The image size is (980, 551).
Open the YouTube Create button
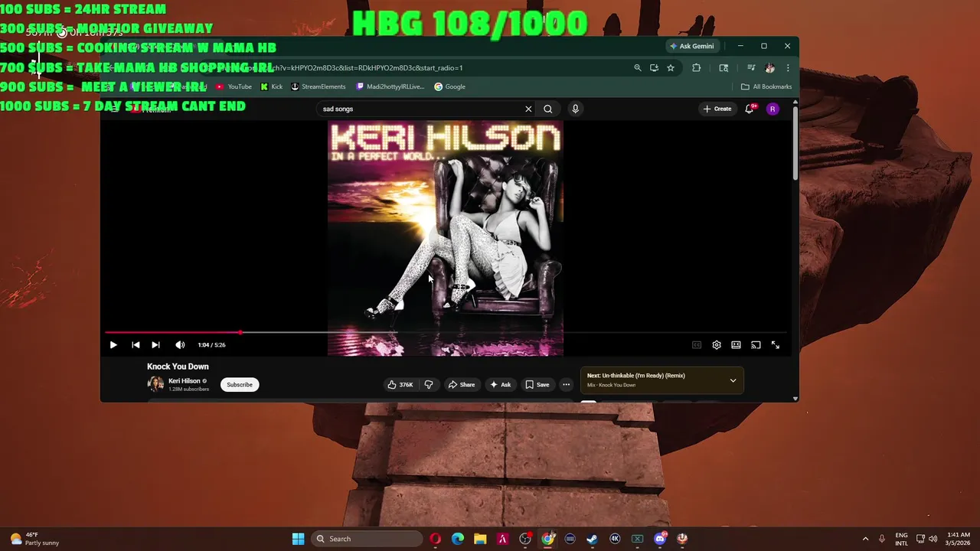point(717,109)
